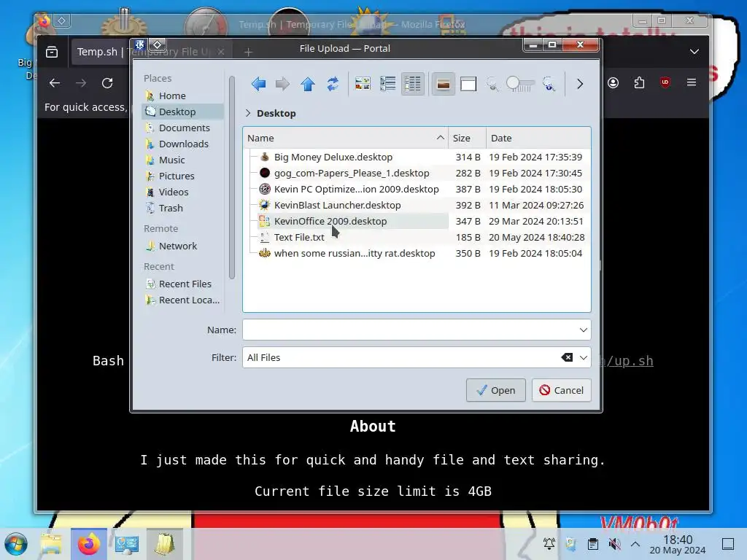747x560 pixels.
Task: Sort files by Name column
Action: click(x=345, y=138)
